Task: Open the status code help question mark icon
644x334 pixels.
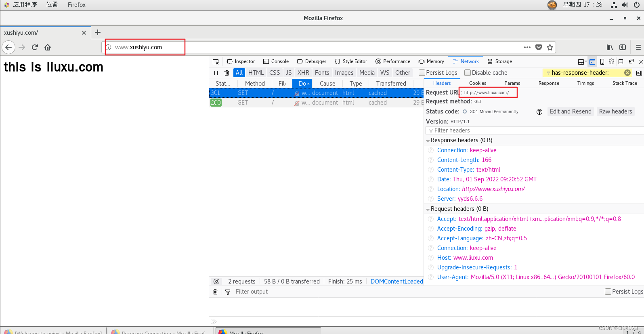Action: click(x=539, y=112)
